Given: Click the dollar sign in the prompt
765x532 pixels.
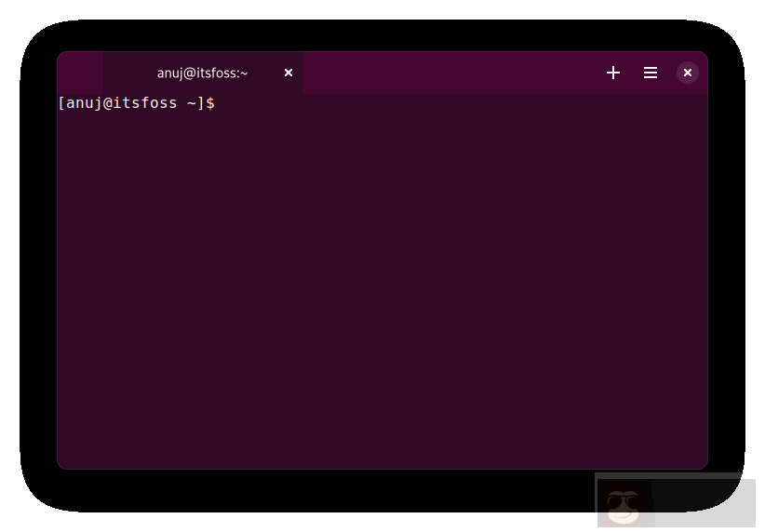Looking at the screenshot, I should pos(210,103).
